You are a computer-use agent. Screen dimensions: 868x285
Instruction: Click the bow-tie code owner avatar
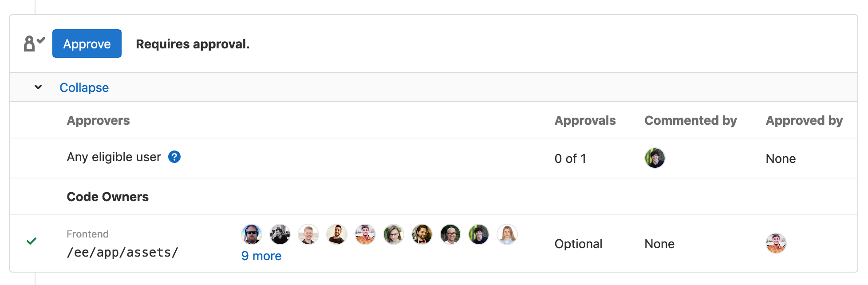pos(422,234)
